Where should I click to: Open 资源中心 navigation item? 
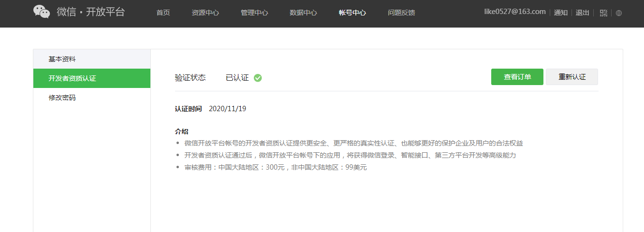pos(205,13)
